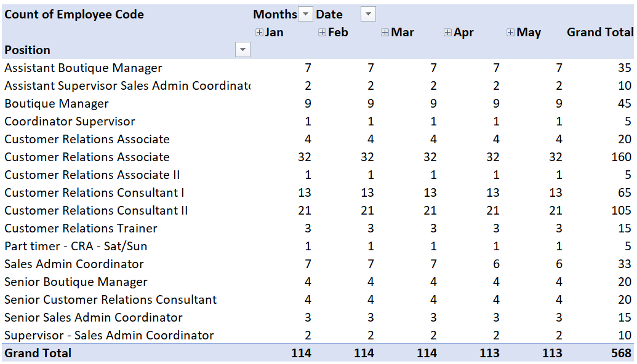
Task: Expand the Feb month group
Action: [x=322, y=33]
